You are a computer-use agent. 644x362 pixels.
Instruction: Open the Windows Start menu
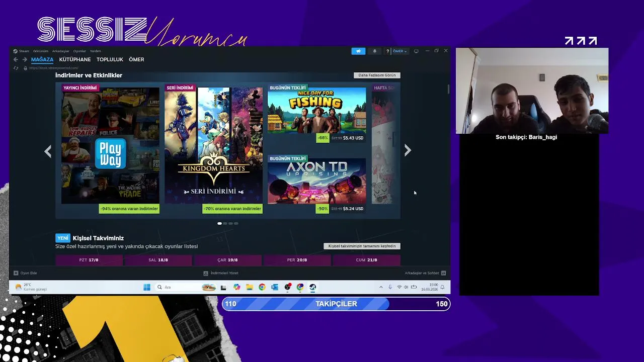tap(147, 287)
